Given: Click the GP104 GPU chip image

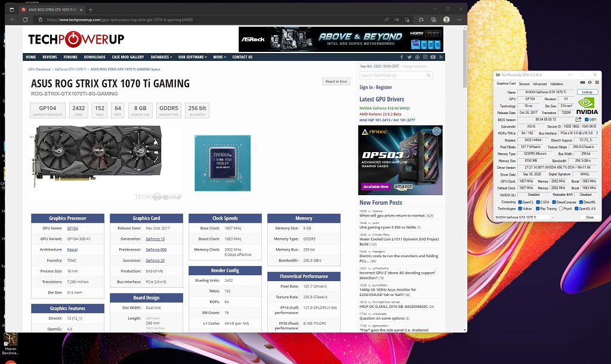Looking at the screenshot, I should pyautogui.click(x=223, y=163).
